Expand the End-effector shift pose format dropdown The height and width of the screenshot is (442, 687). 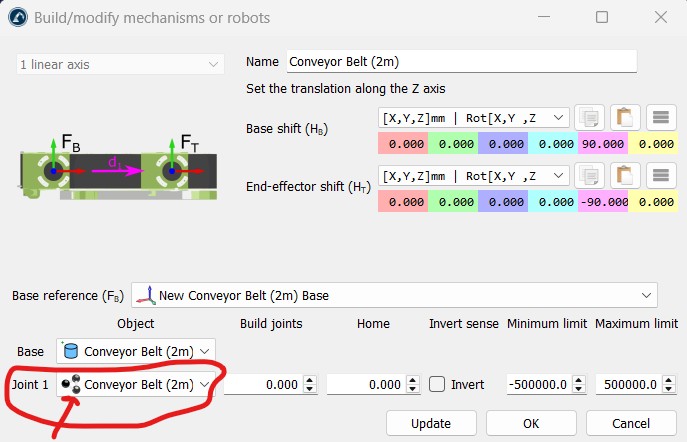[x=474, y=176]
